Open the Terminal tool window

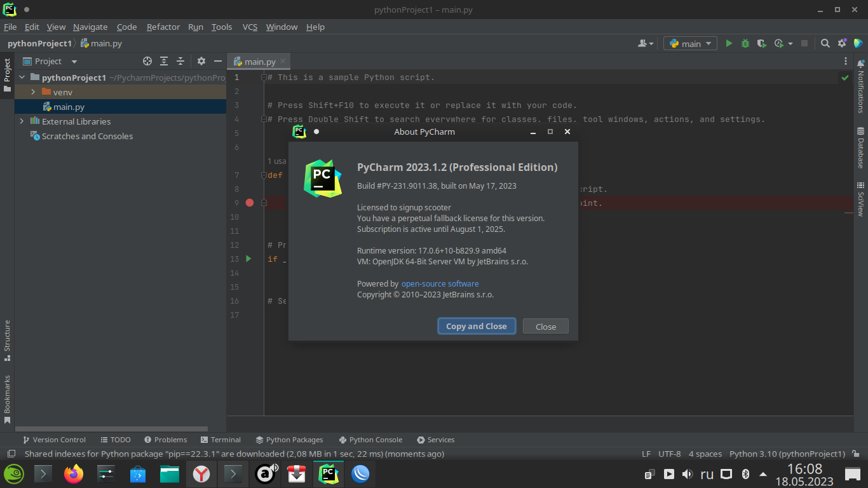[220, 440]
